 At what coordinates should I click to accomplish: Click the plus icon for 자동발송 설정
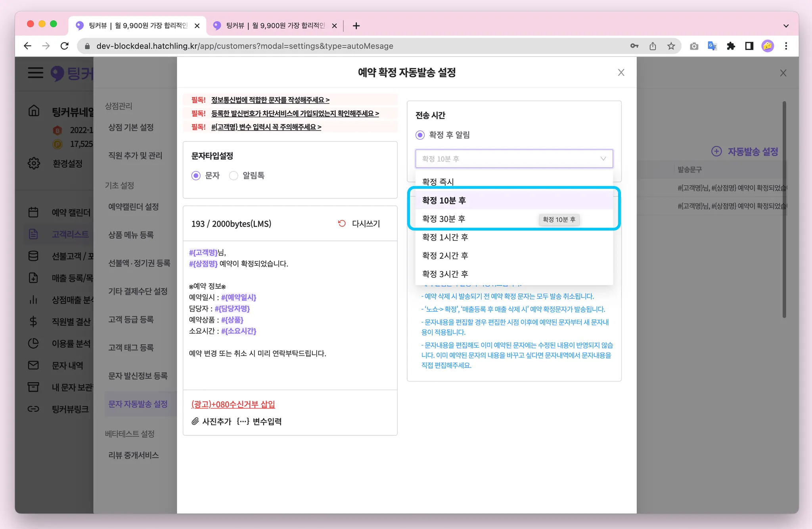pyautogui.click(x=716, y=151)
